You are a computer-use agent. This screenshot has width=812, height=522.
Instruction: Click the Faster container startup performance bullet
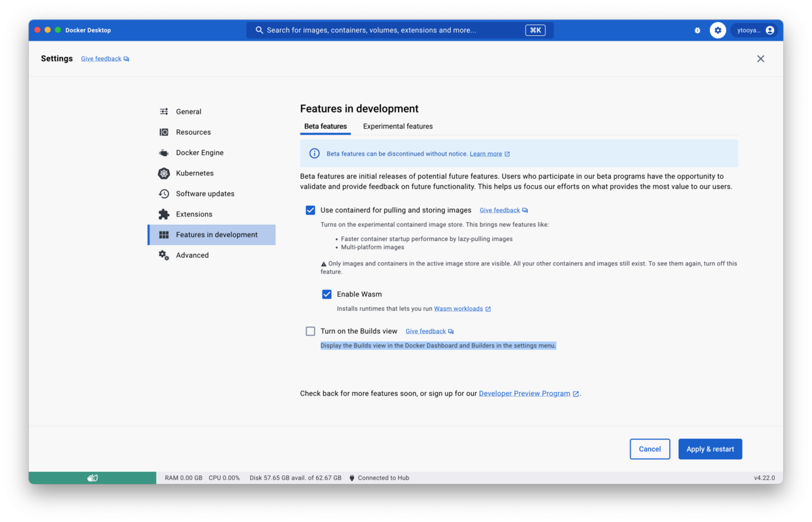tap(426, 239)
